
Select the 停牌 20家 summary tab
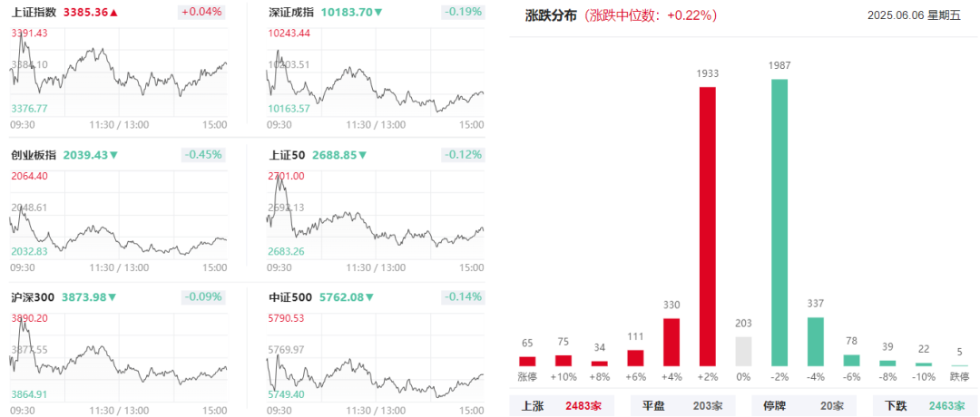pyautogui.click(x=804, y=406)
